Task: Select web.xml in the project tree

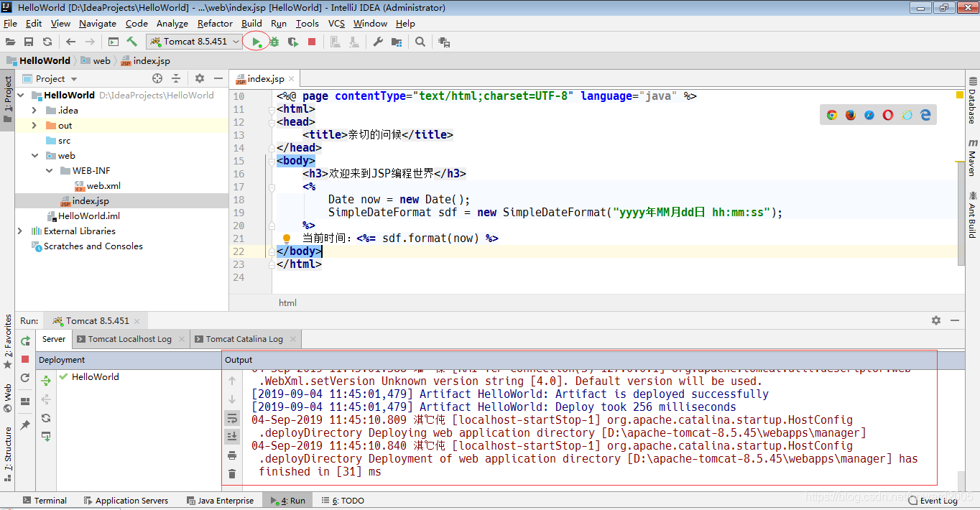Action: (103, 185)
